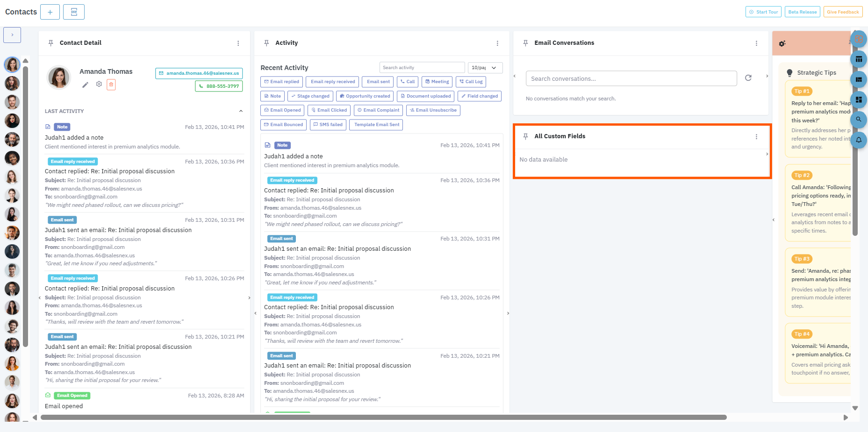The width and height of the screenshot is (868, 432).
Task: Click the CSV import button
Action: point(74,12)
